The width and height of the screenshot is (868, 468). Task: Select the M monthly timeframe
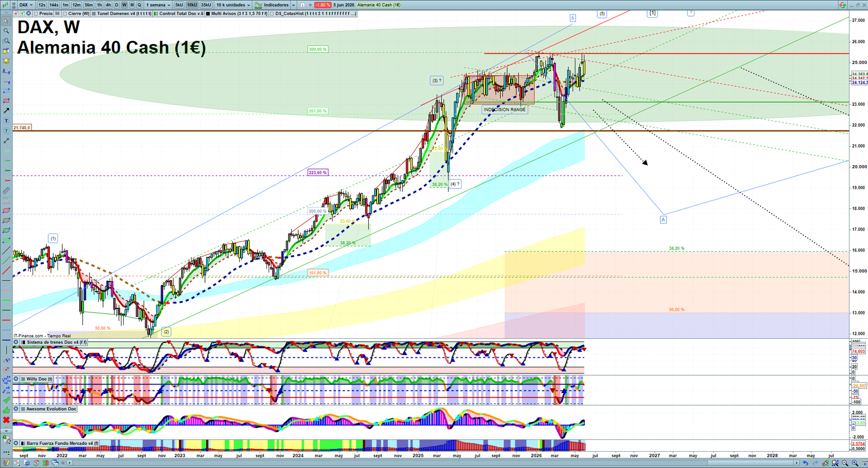pos(132,5)
